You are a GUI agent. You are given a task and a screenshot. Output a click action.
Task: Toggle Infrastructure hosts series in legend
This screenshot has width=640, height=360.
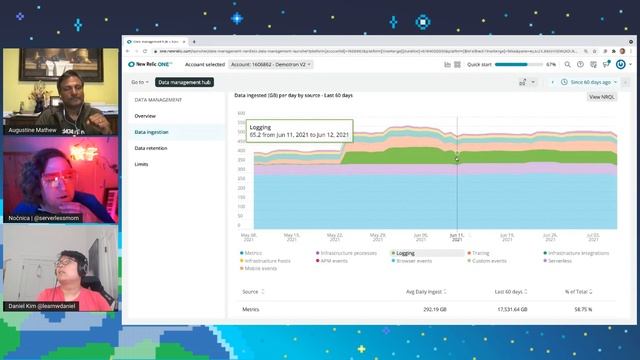tap(265, 261)
